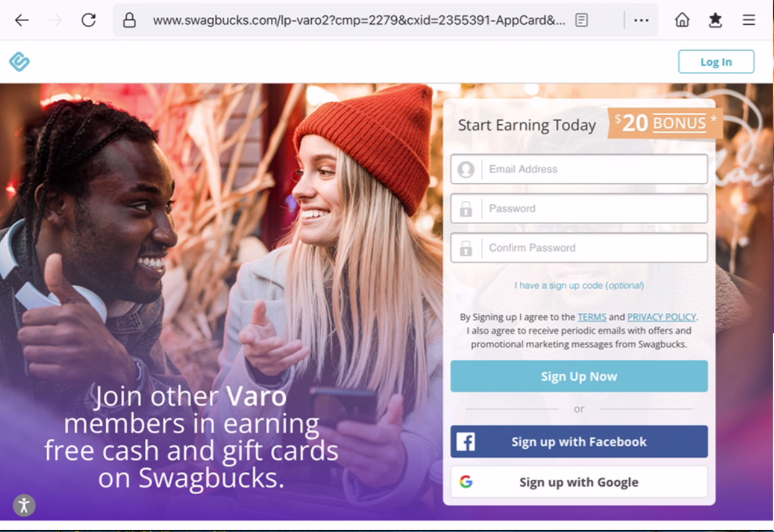
Task: Open page actions three-dot menu
Action: (x=641, y=20)
